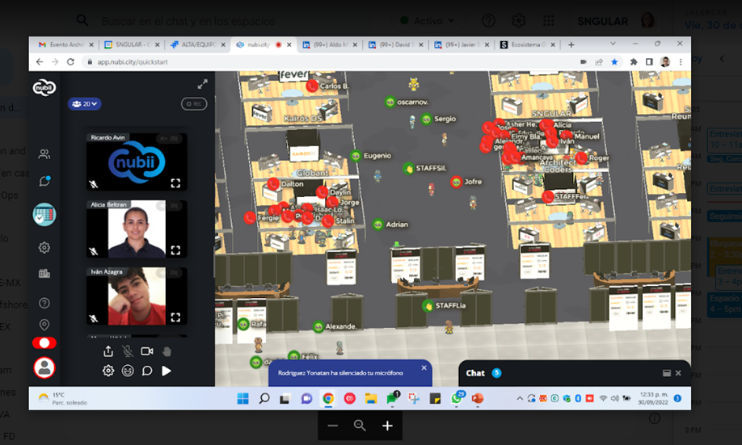Expand the video panel with the diagonal arrows icon
The height and width of the screenshot is (445, 742).
[x=203, y=84]
